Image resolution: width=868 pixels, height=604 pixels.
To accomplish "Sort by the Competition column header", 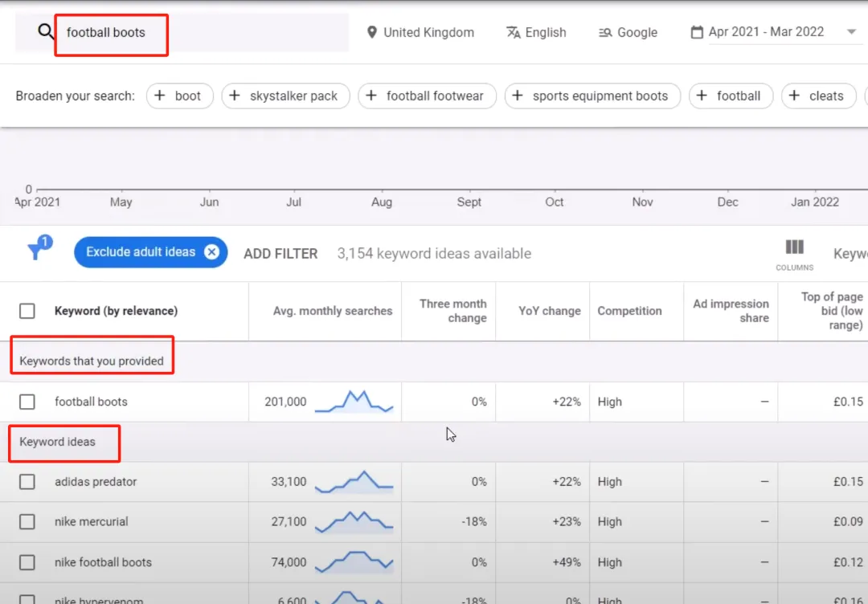I will pos(629,311).
